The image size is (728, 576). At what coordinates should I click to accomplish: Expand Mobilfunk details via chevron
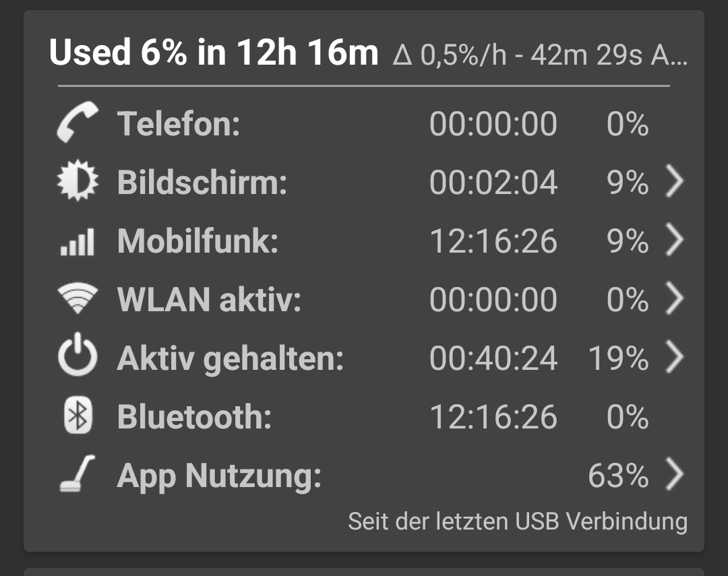coord(674,241)
